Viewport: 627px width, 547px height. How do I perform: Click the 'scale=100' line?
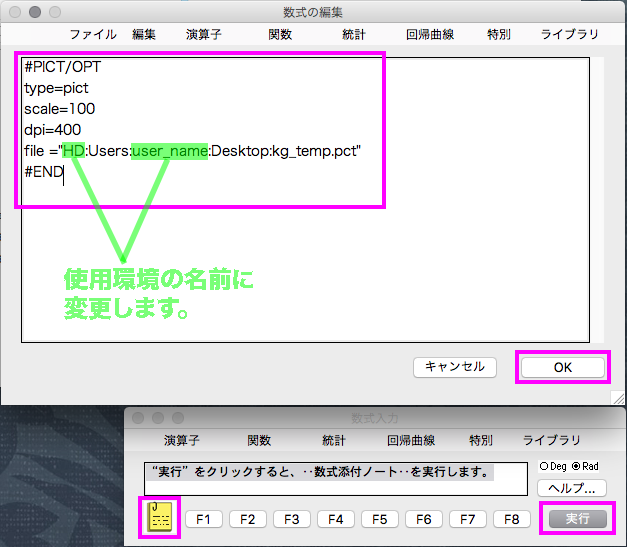(60, 109)
